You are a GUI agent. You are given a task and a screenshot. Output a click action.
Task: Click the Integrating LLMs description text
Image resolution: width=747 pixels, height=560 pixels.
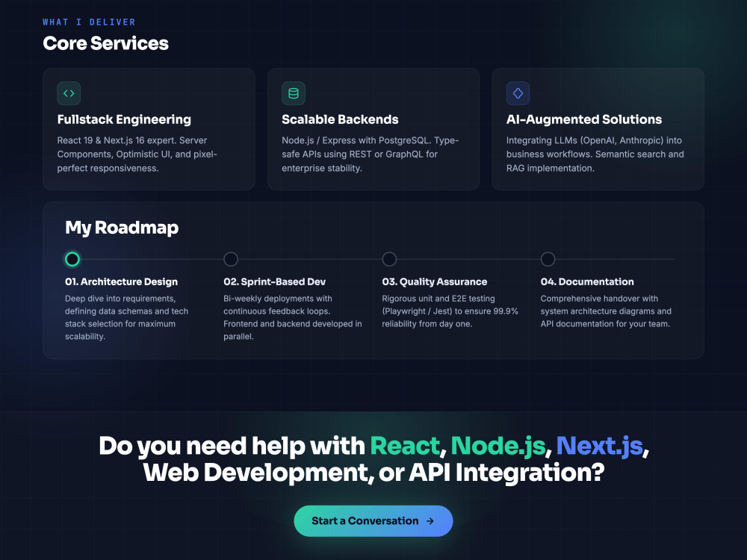(x=595, y=155)
